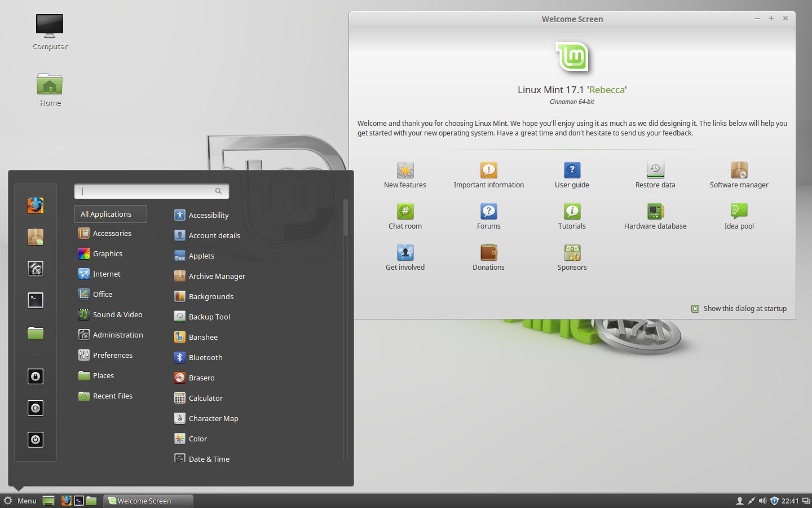Open the User guide icon

point(572,170)
